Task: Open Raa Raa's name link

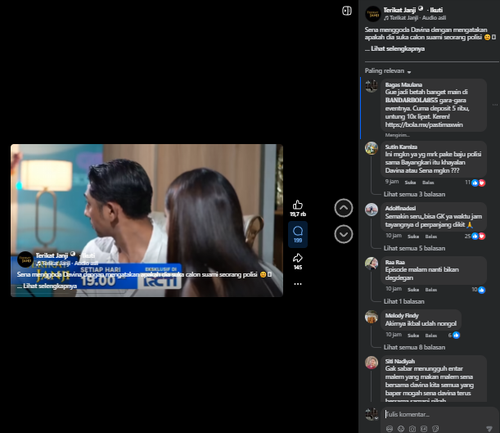Action: (x=395, y=262)
